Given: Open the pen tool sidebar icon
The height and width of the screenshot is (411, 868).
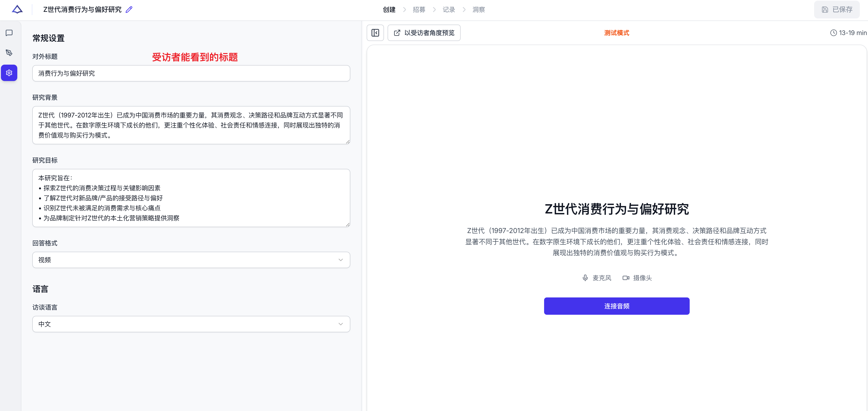Looking at the screenshot, I should tap(9, 53).
